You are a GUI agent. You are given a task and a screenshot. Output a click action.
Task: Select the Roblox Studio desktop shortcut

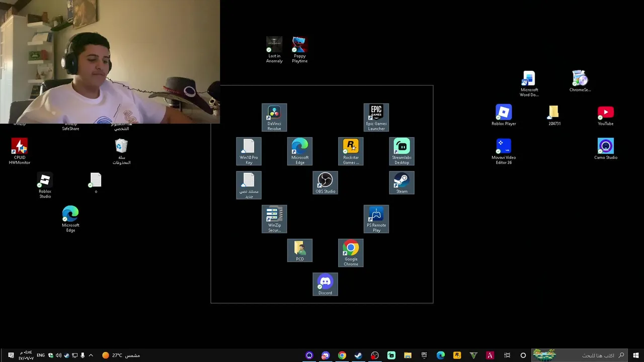pyautogui.click(x=45, y=186)
